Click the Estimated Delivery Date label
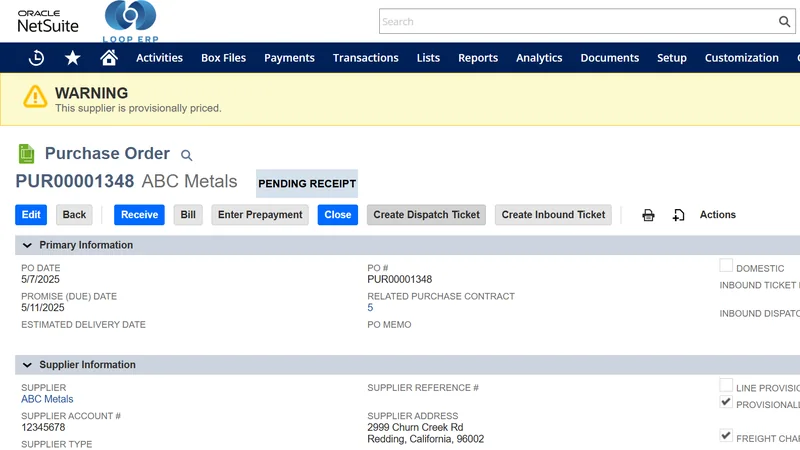This screenshot has height=450, width=800. 83,324
